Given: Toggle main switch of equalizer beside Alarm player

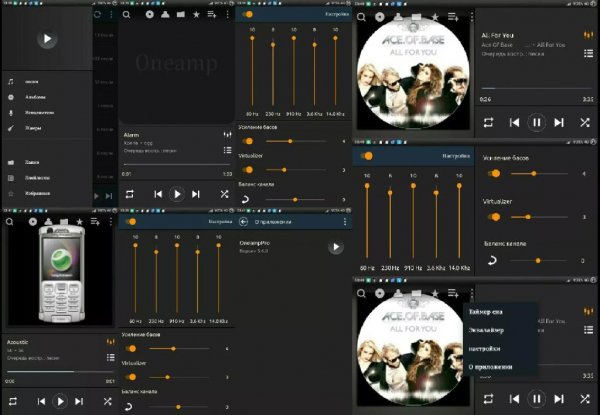Looking at the screenshot, I should tap(247, 15).
